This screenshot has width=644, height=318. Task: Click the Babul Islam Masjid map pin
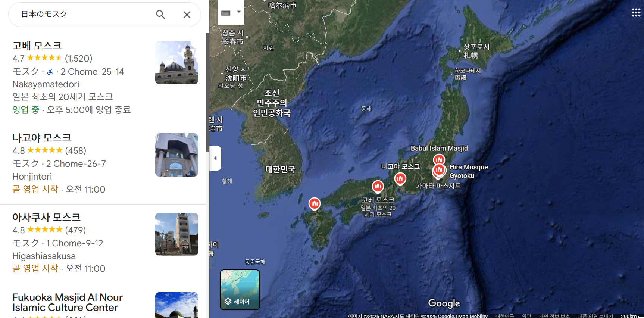[439, 159]
